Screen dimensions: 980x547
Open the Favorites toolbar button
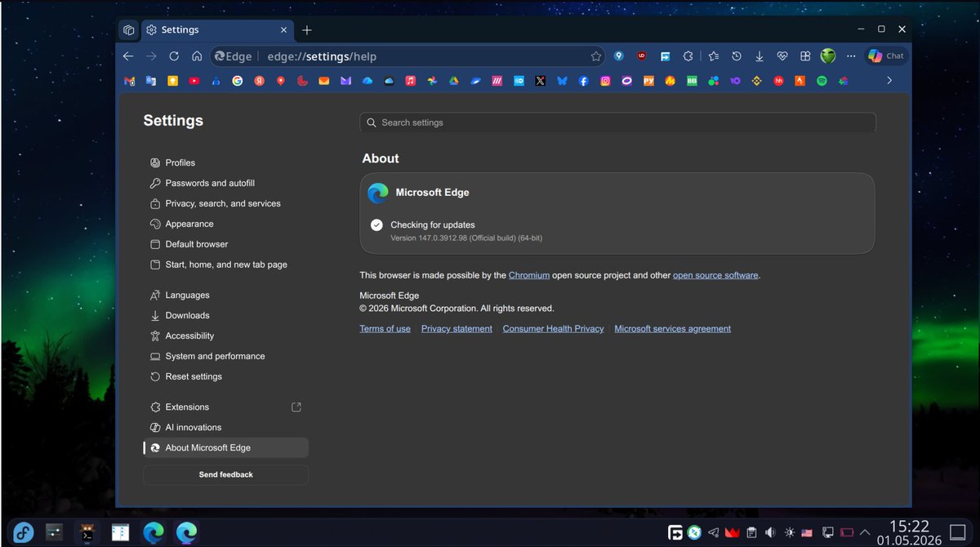point(713,56)
